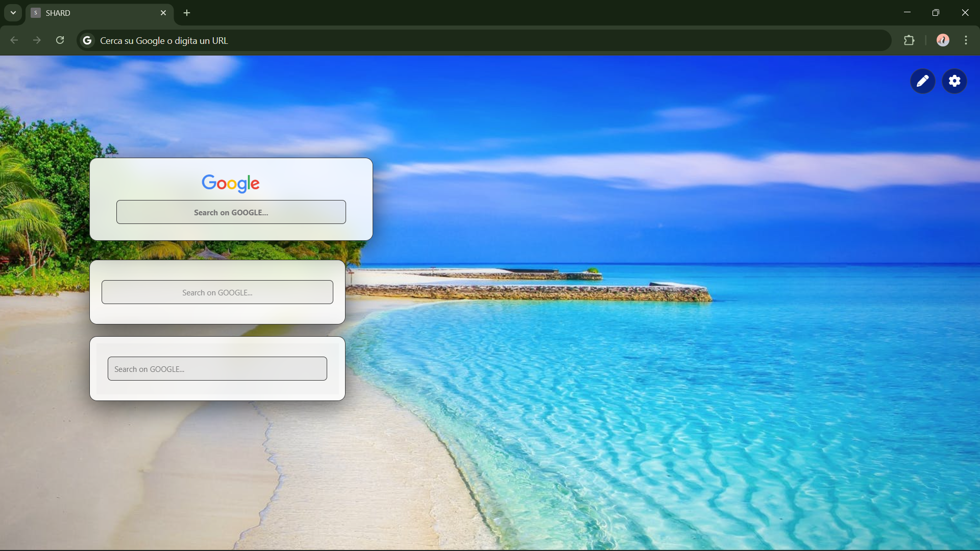Close the SHARD tab
This screenshot has height=551, width=980.
pos(163,13)
